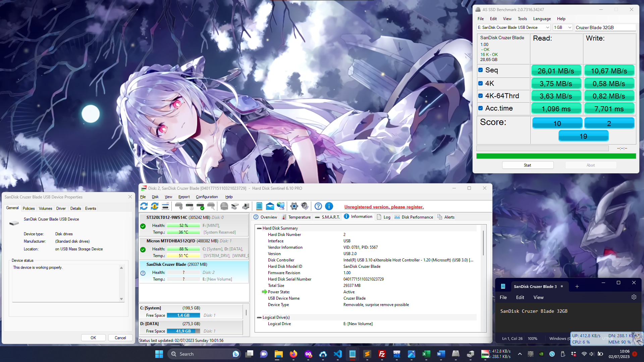Uncheck the Seq test checkbox

(481, 70)
